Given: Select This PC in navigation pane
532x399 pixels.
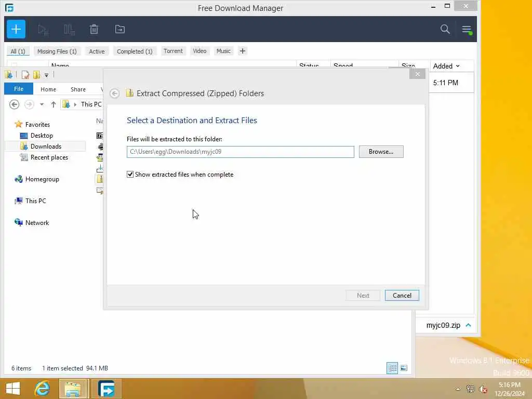Looking at the screenshot, I should 35,201.
